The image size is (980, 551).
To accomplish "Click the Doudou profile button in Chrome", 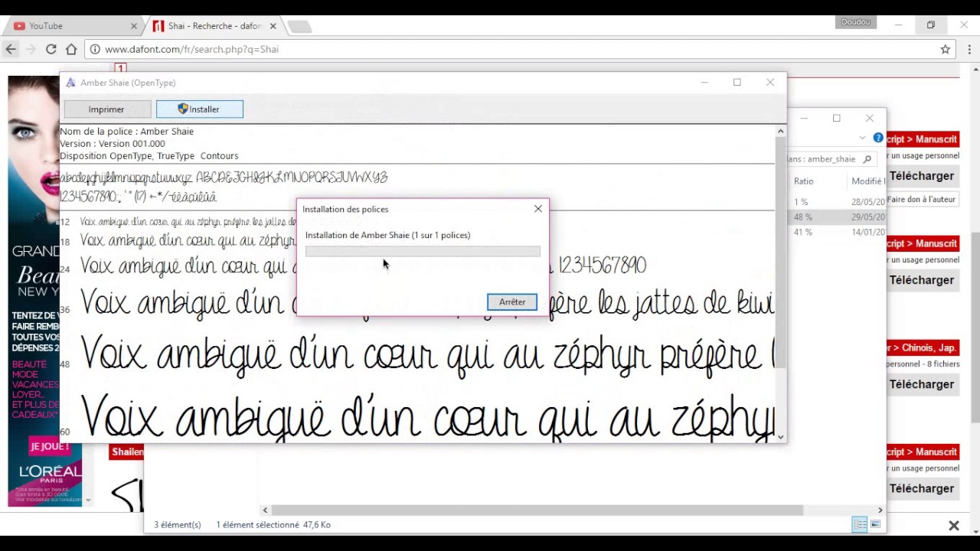I will pos(856,22).
